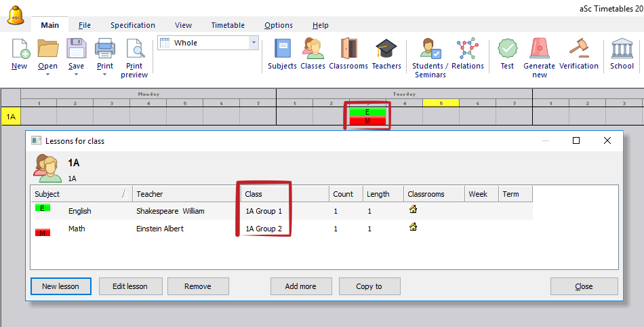Select the green English color swatch
This screenshot has width=644, height=327.
[x=43, y=208]
